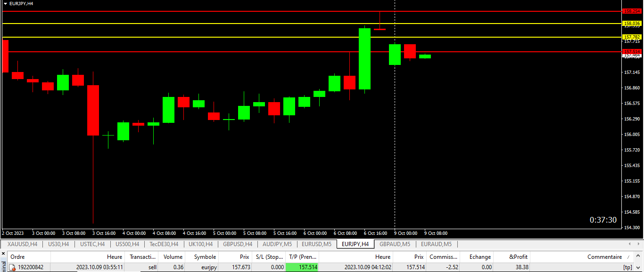Viewport: 644px width, 272px height.
Task: Open the TecDE30,H4 chart tab
Action: tap(164, 244)
